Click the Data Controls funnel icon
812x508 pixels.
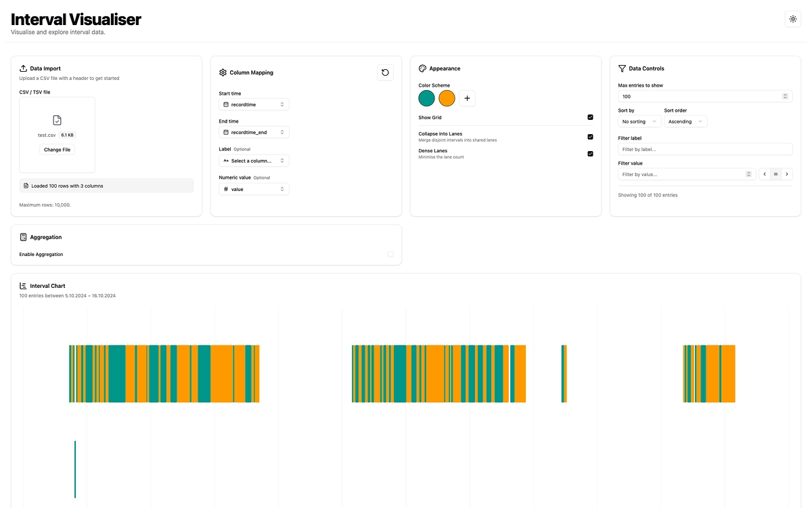tap(622, 68)
